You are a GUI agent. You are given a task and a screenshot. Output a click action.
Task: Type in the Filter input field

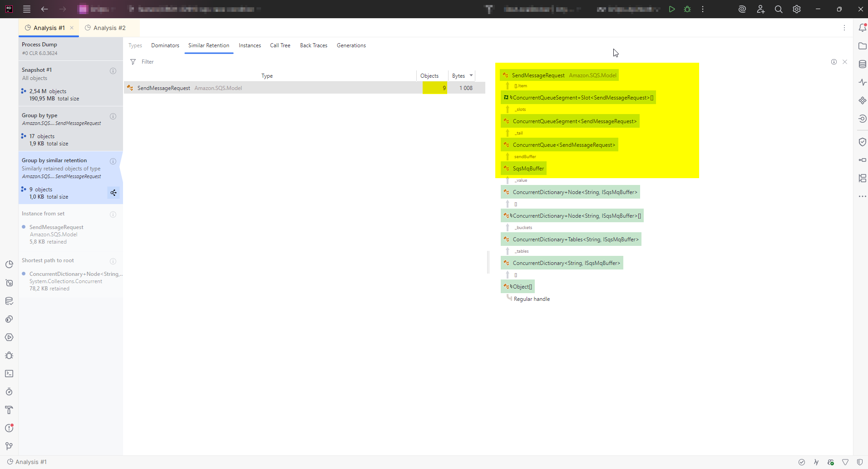[x=227, y=62]
